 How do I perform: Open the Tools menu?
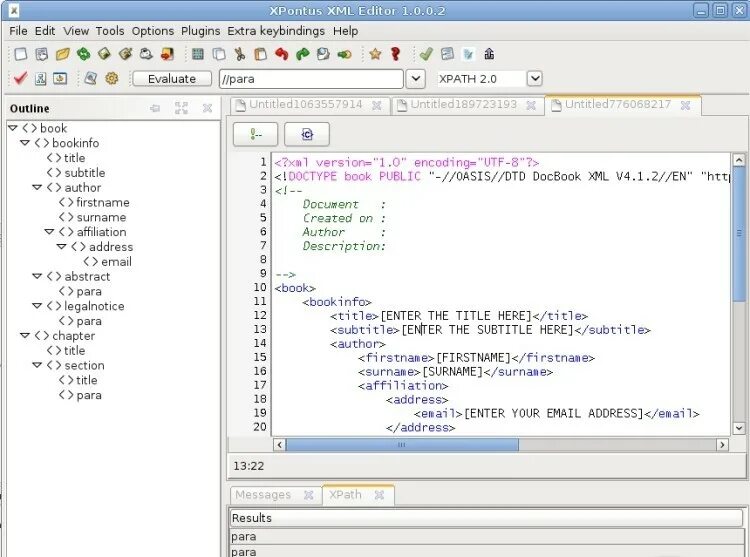110,31
